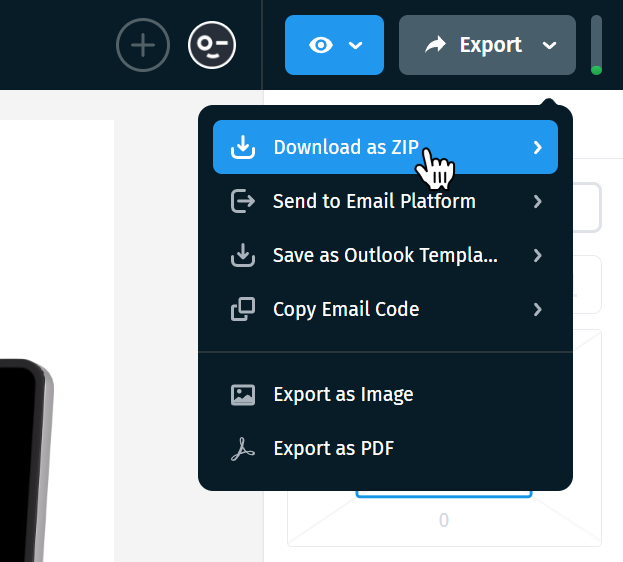Click the phone mockup on canvas
Screen dimensions: 623x562
(x=26, y=460)
